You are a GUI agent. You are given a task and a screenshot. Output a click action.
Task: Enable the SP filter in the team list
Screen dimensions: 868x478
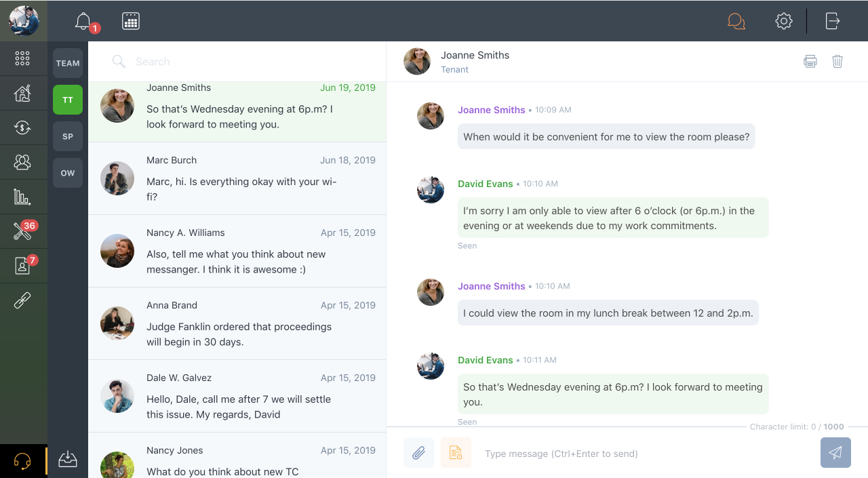point(68,136)
